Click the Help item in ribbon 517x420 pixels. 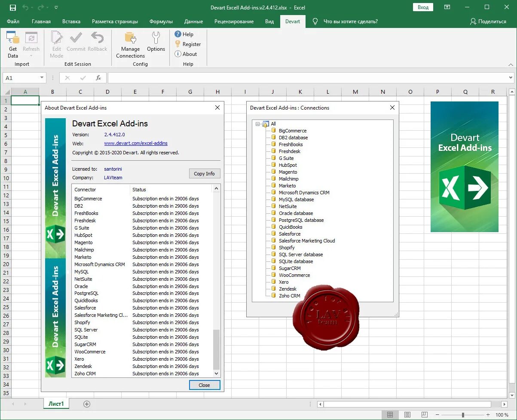[x=184, y=34]
